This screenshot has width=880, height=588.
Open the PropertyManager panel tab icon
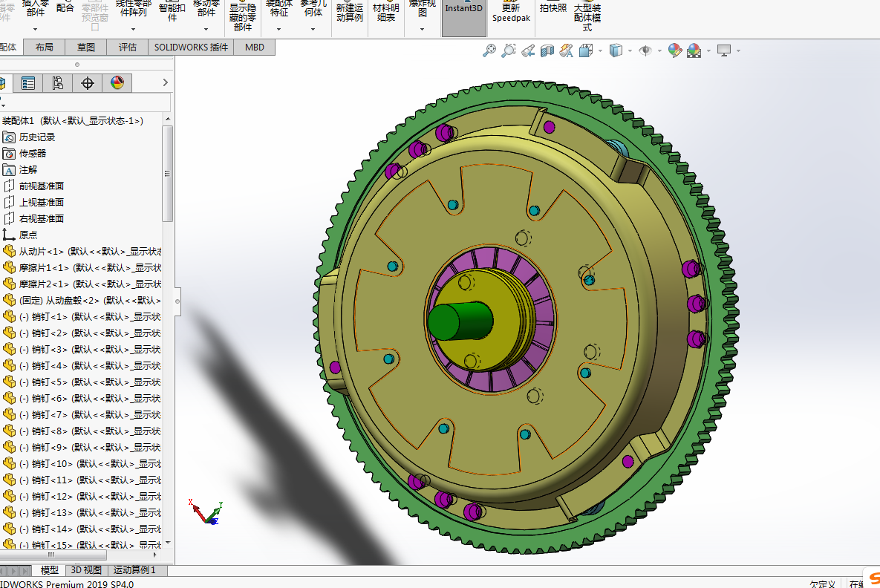coord(28,82)
